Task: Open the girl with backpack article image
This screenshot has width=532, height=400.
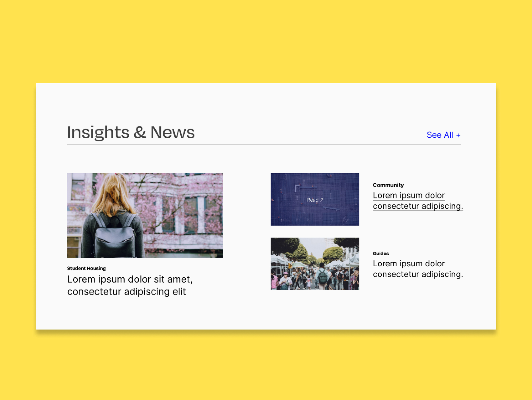Action: [x=145, y=216]
